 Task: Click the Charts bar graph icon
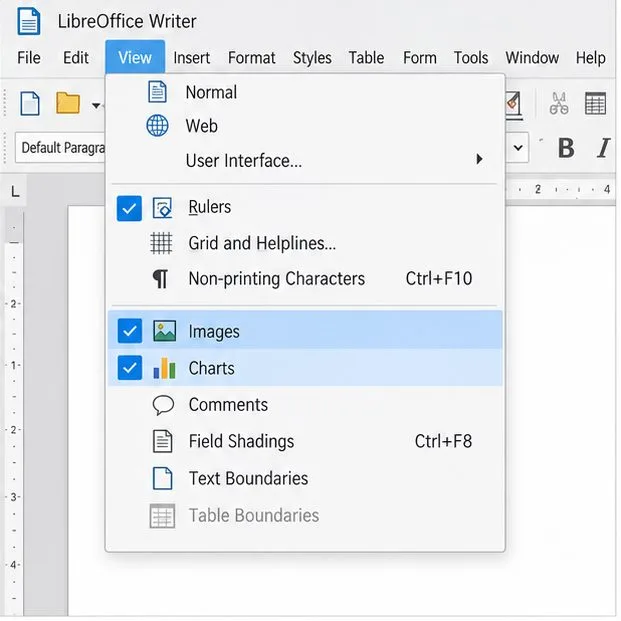point(164,368)
